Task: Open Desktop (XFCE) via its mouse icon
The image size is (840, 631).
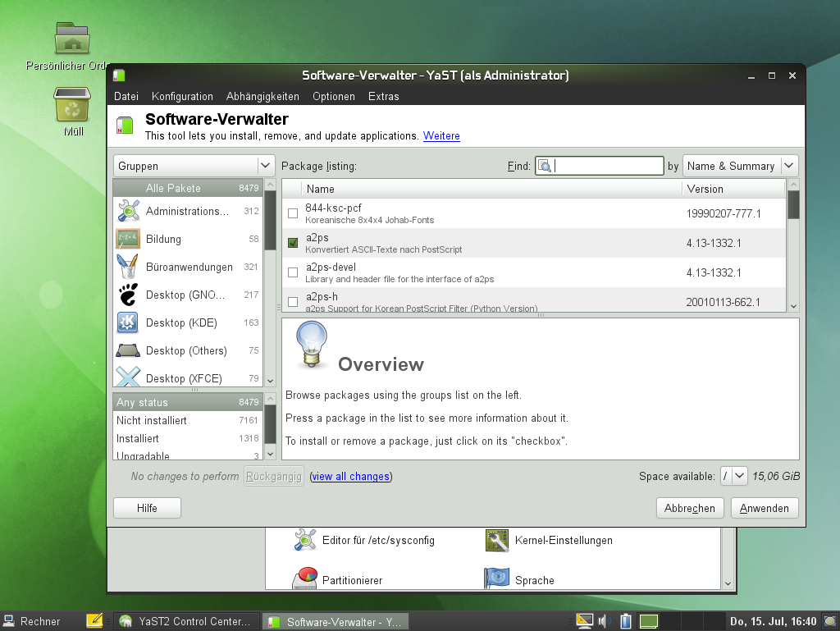Action: pyautogui.click(x=126, y=378)
